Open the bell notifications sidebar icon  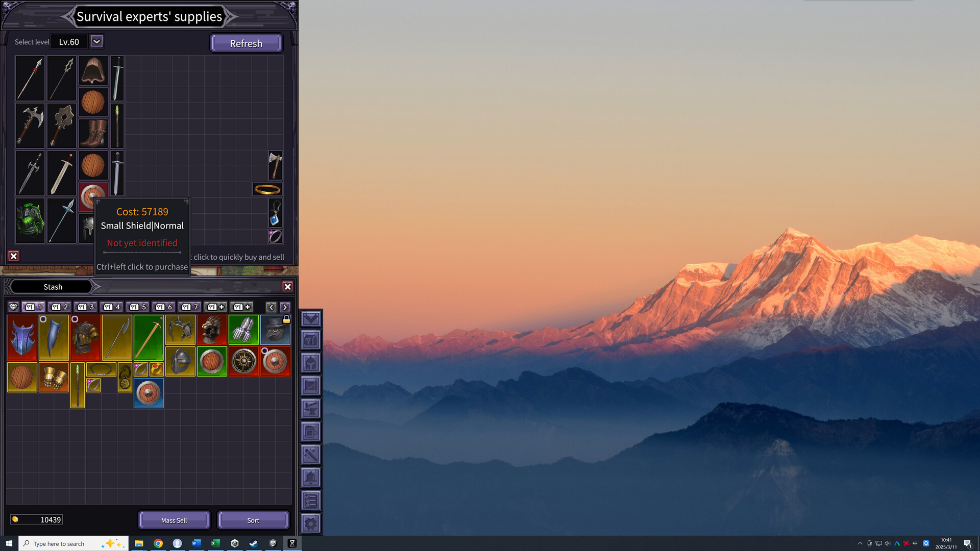coord(310,478)
